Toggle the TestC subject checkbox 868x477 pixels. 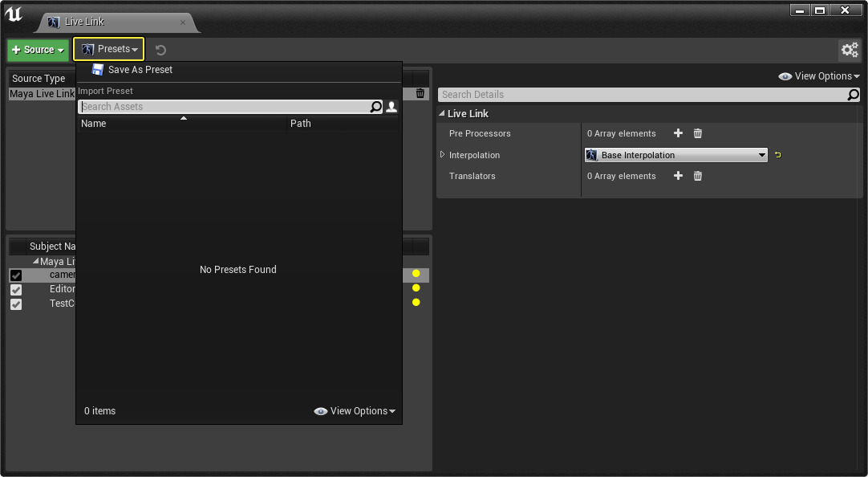[16, 304]
